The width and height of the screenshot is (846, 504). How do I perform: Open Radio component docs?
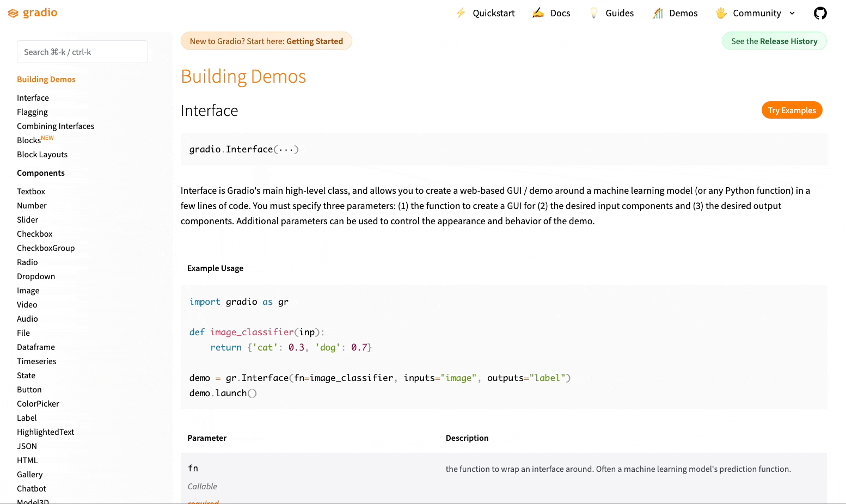27,262
